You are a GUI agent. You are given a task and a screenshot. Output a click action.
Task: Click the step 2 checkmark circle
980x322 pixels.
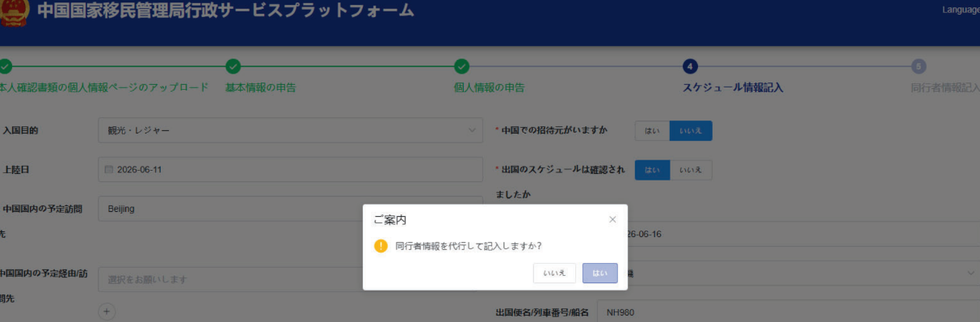pyautogui.click(x=233, y=66)
